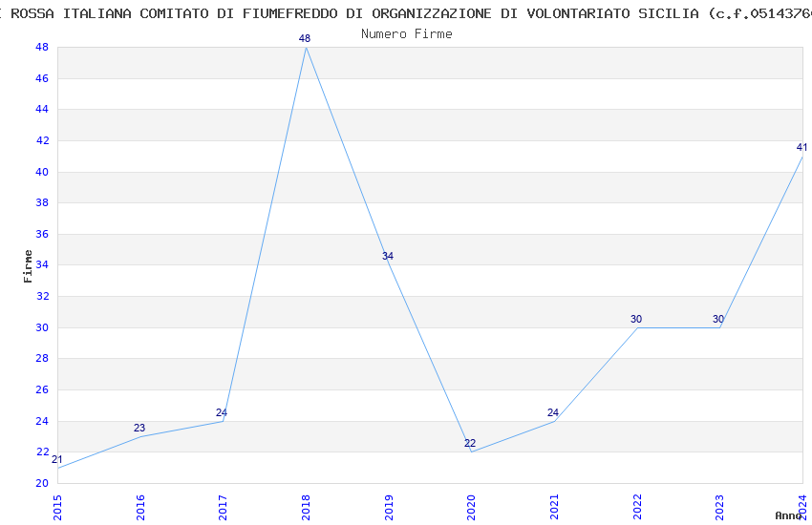
Task: Click the y-axis tick label 44
Action: (42, 109)
